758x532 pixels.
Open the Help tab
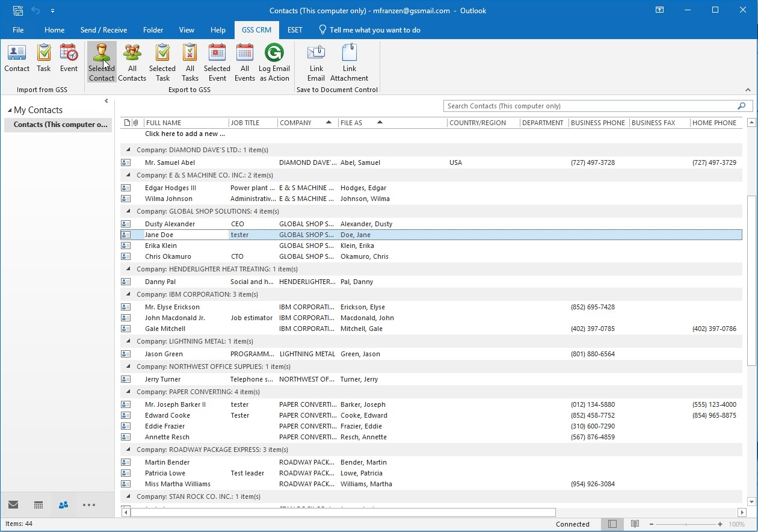218,30
